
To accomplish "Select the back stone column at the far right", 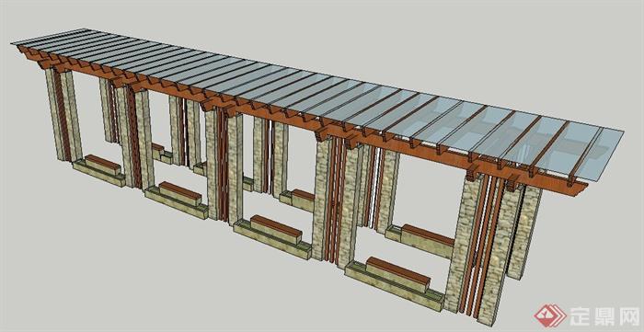I will (x=524, y=233).
